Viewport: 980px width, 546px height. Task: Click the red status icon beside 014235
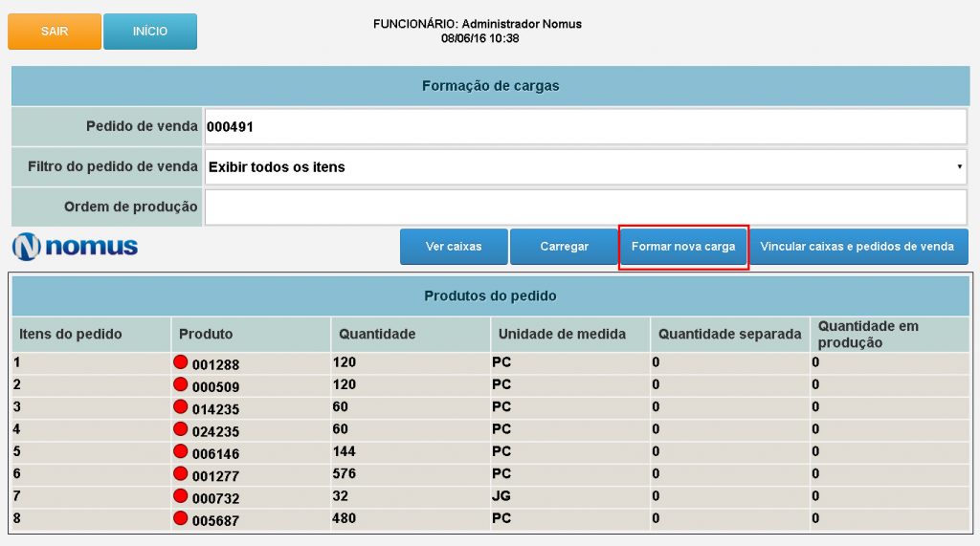point(181,406)
